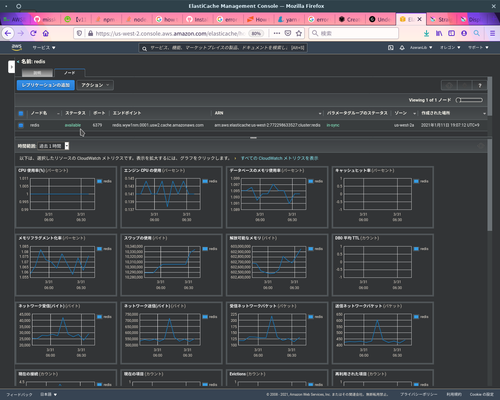Open the Firefox account icon
The width and height of the screenshot is (500, 400).
coord(464,33)
